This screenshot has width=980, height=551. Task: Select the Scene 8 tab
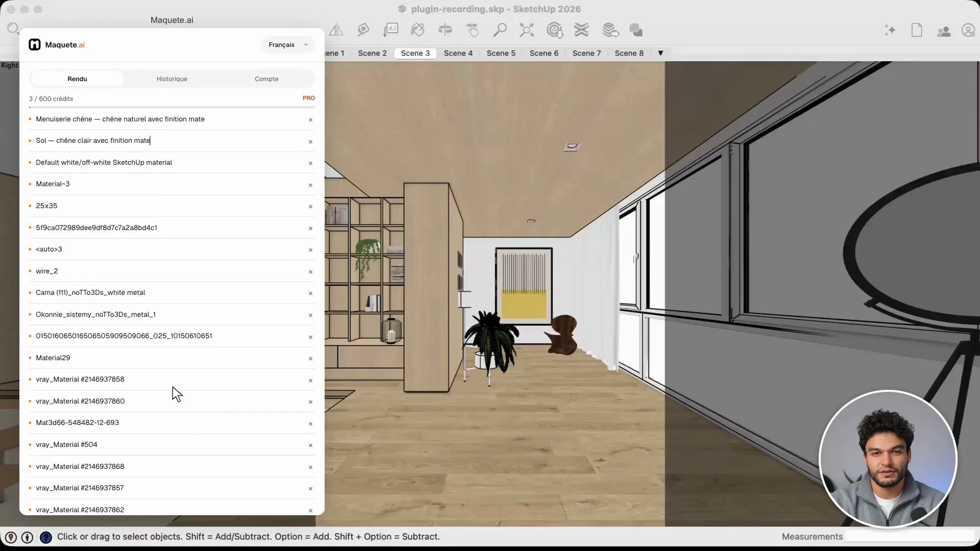pyautogui.click(x=629, y=53)
